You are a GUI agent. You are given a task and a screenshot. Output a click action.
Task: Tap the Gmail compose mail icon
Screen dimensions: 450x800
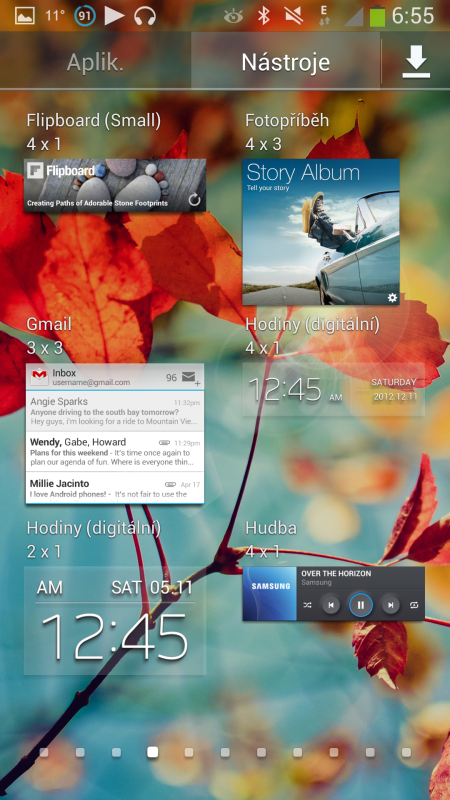point(191,378)
